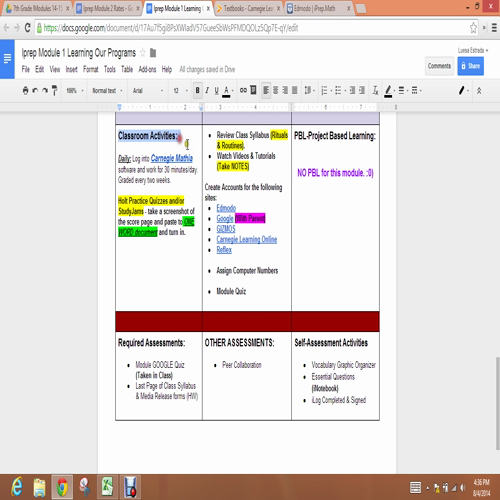Move document using the folder icon

tap(153, 53)
